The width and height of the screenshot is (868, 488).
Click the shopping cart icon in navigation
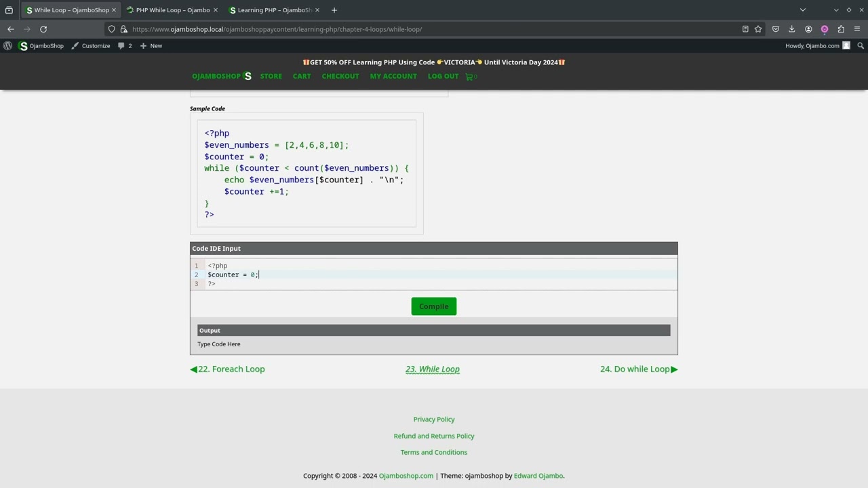coord(471,77)
